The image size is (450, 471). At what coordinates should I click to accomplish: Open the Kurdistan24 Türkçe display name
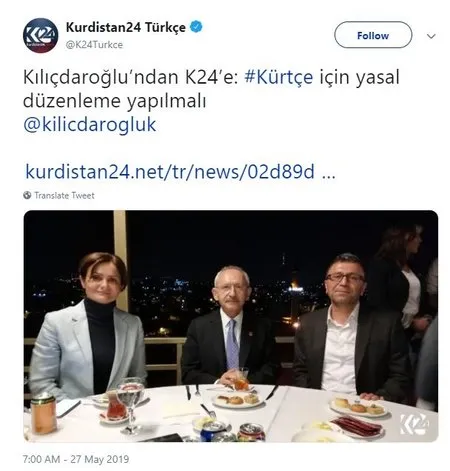[x=126, y=27]
